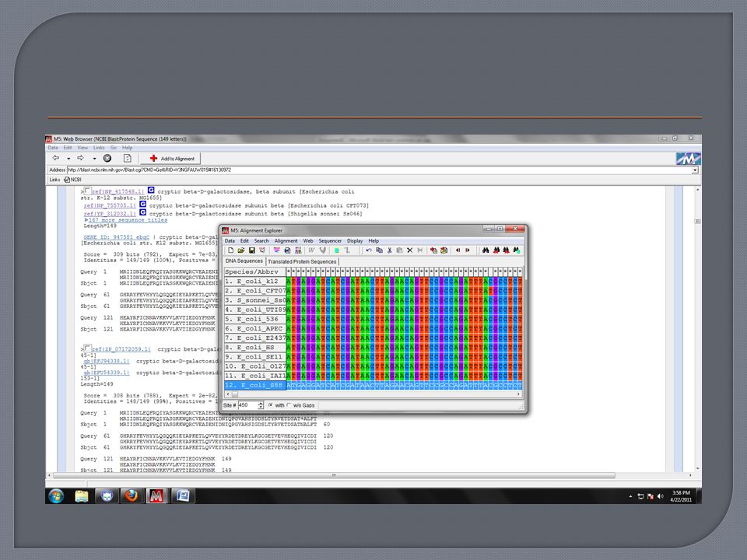The image size is (747, 560).
Task: Open ref YP_312032.1 link
Action: [110, 214]
